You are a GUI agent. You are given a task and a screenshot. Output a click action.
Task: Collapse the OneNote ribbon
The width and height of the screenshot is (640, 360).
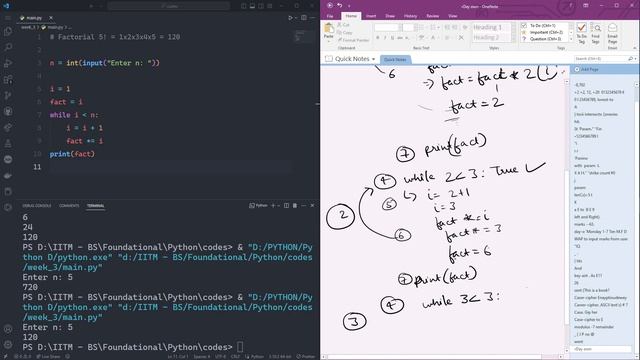click(x=635, y=48)
